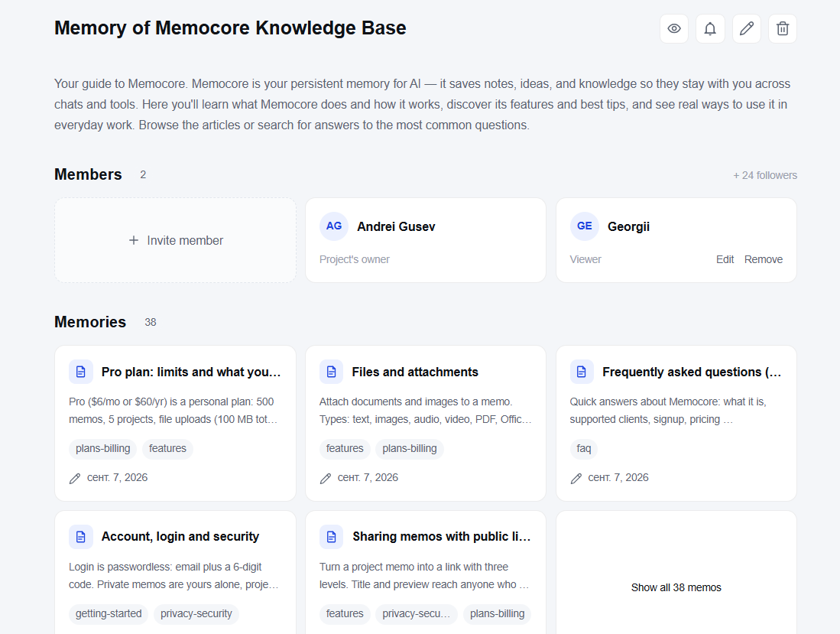Open the Pro plan: limits memo title
Image resolution: width=840 pixels, height=634 pixels.
191,372
